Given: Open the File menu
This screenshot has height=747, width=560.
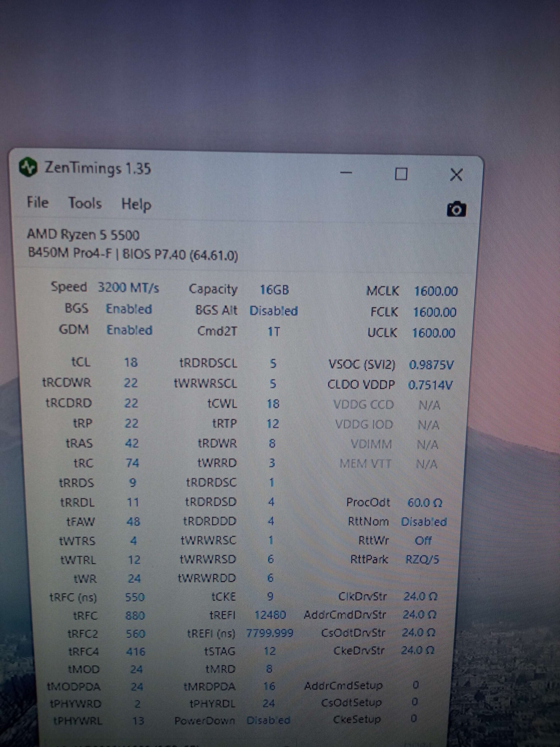Looking at the screenshot, I should tap(37, 203).
